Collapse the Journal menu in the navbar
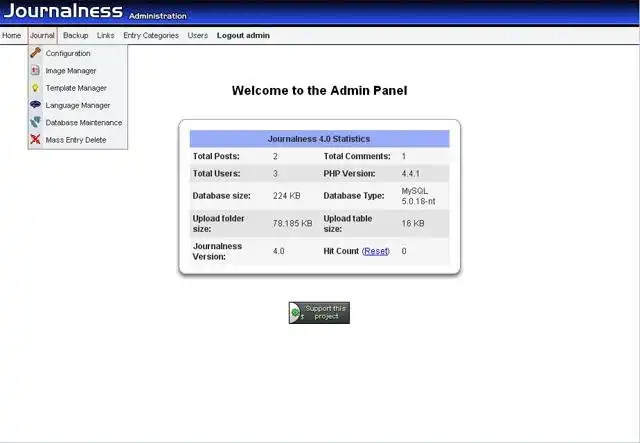Screen dimensions: 640x443 (42, 36)
